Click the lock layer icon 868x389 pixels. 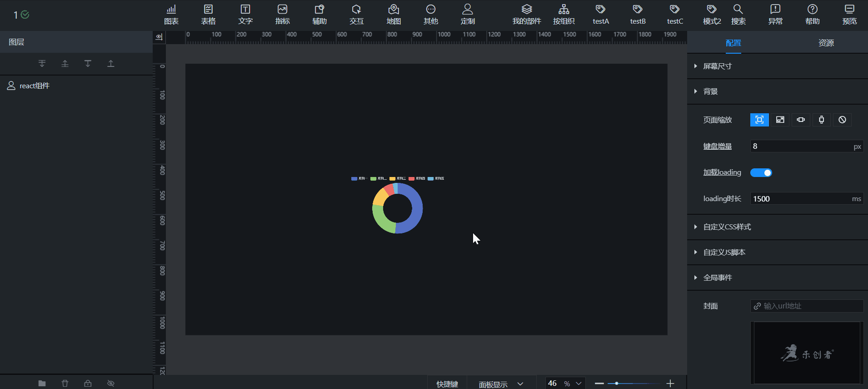tap(88, 383)
